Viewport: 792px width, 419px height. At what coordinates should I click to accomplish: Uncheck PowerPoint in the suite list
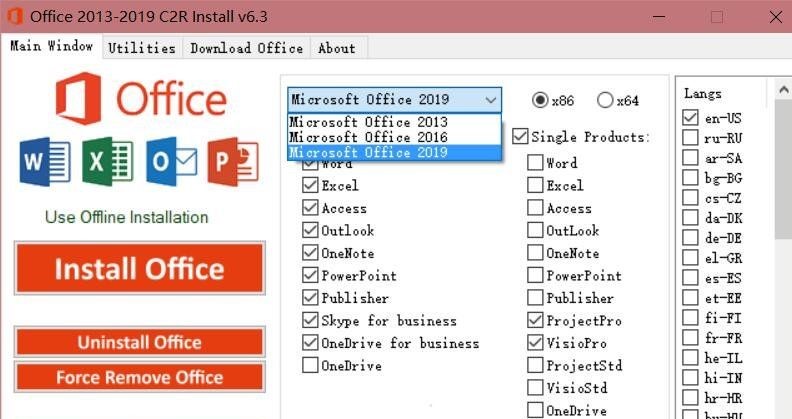310,275
